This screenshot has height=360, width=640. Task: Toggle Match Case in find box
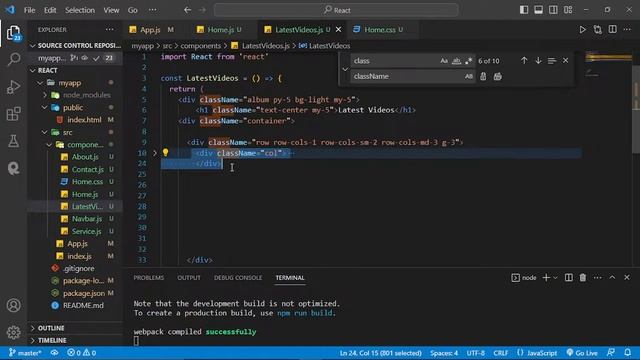(444, 61)
